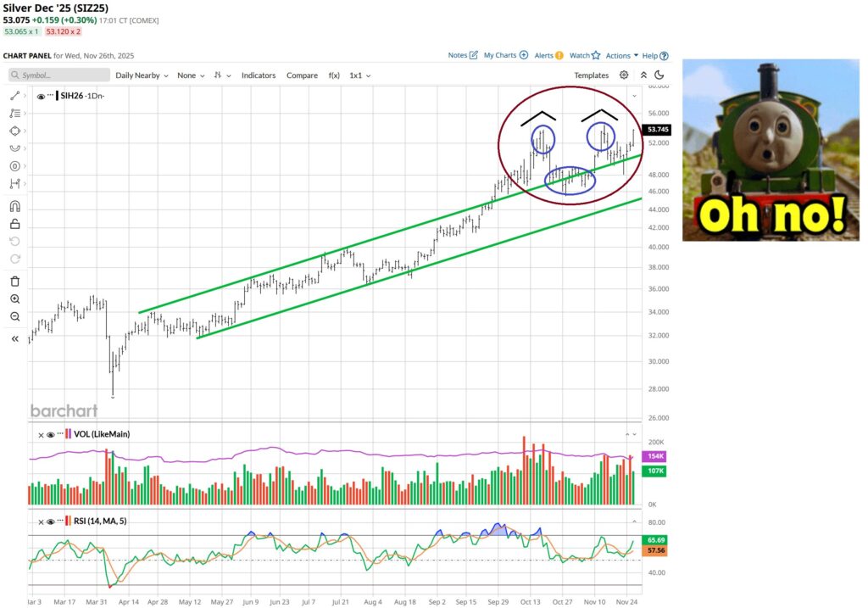Image resolution: width=868 pixels, height=608 pixels.
Task: Expand the None aggregation dropdown
Action: tap(188, 75)
